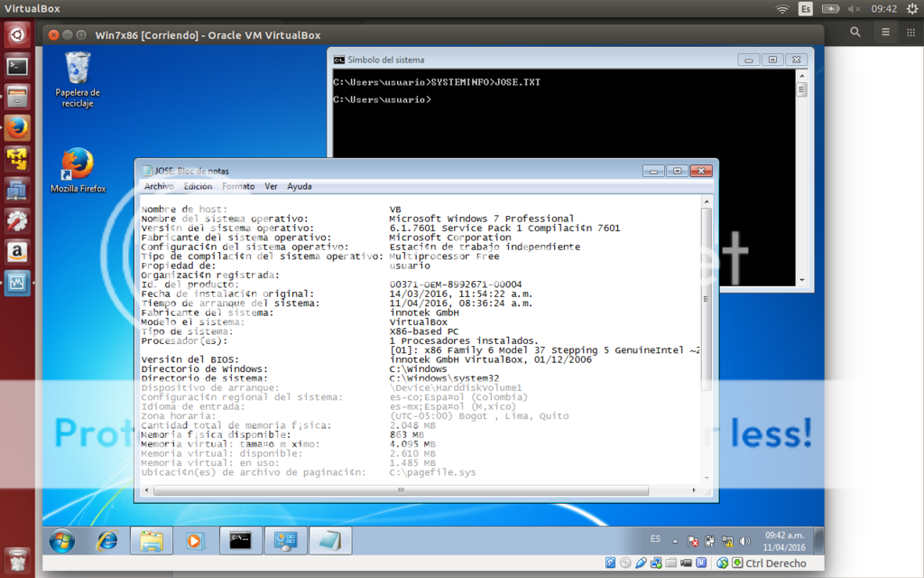This screenshot has width=924, height=578.
Task: Switch to the Notepad taskbar button
Action: point(330,541)
